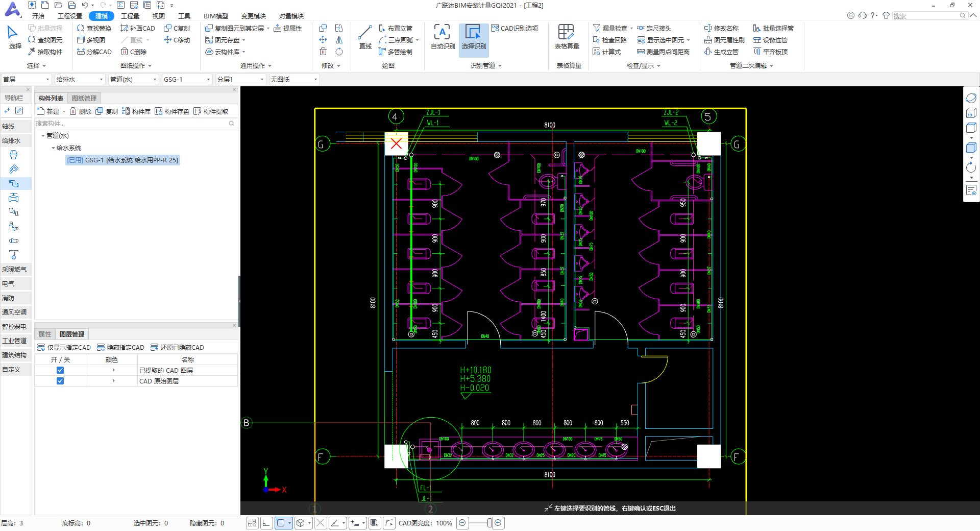Click the 构件提取 button

(211, 111)
